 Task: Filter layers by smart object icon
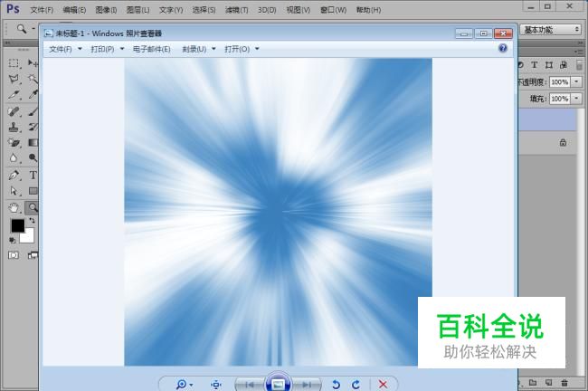pos(564,65)
